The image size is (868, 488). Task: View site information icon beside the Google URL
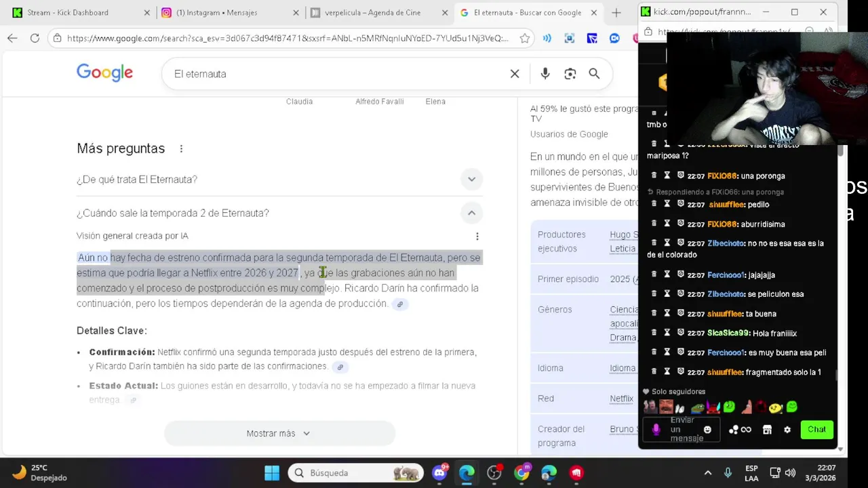click(x=58, y=39)
